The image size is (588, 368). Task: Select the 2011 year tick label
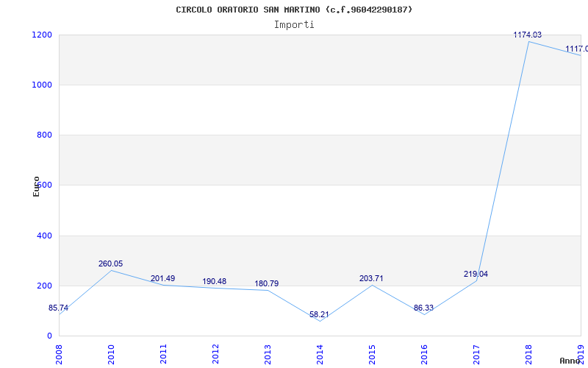coord(163,354)
